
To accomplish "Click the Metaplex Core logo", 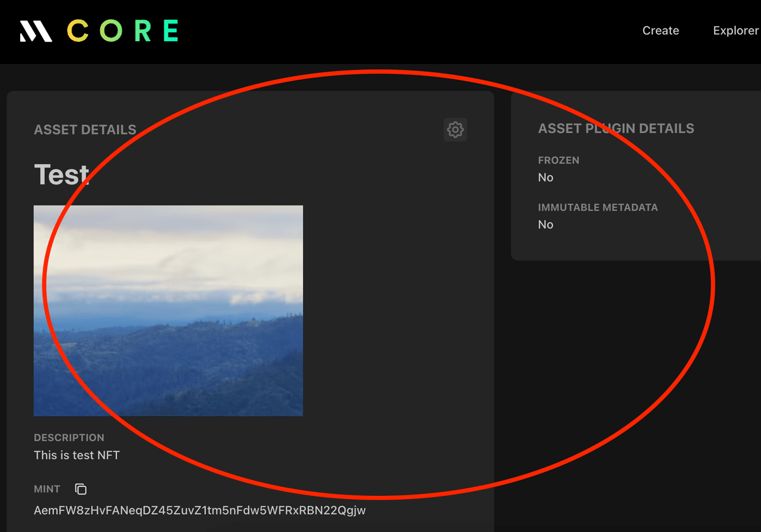I will coord(99,30).
